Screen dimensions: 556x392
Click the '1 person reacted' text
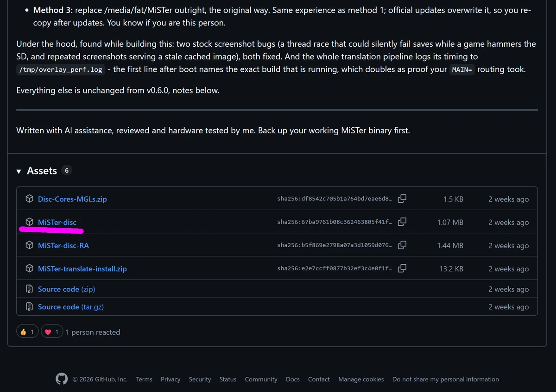tap(93, 332)
